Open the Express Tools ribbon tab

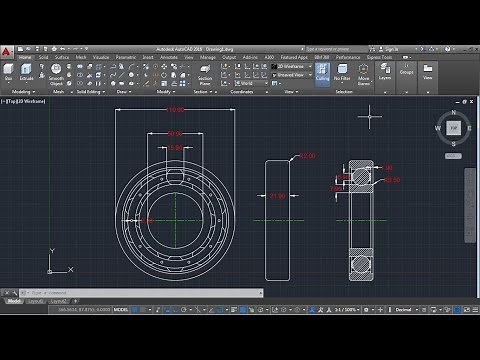379,57
